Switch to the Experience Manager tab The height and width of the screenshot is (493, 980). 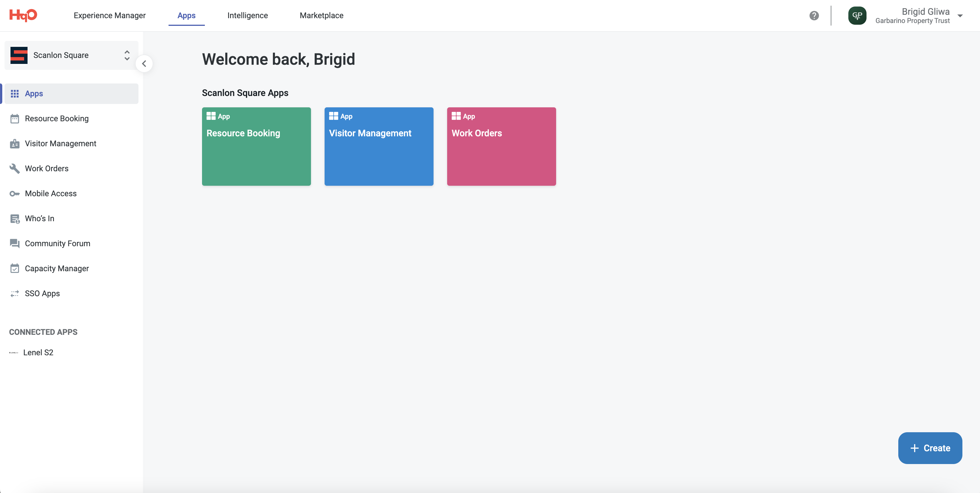pyautogui.click(x=110, y=16)
